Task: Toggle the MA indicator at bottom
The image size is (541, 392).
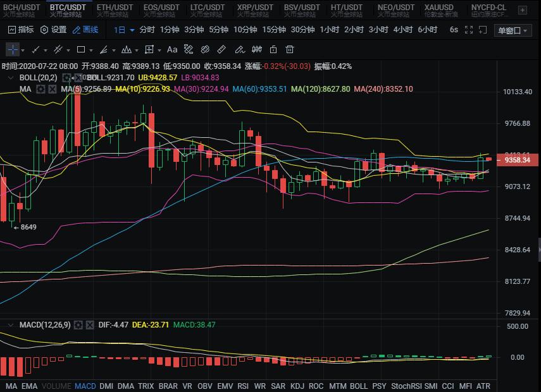Action: (11, 386)
